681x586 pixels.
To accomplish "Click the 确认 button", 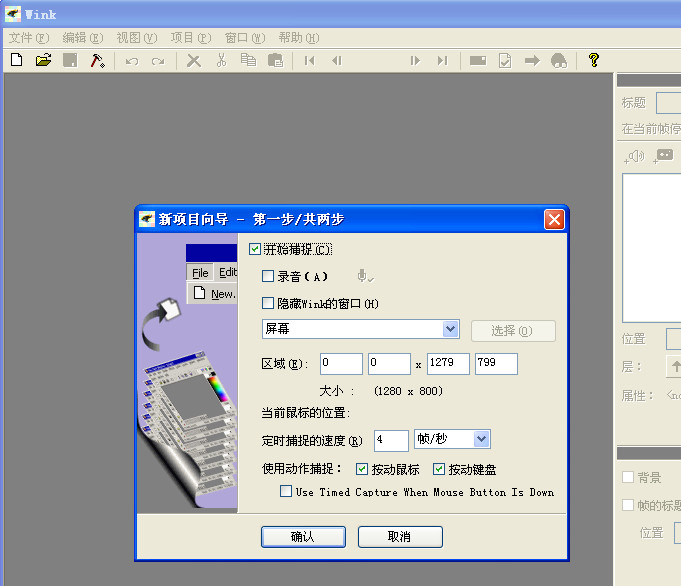I will point(303,537).
